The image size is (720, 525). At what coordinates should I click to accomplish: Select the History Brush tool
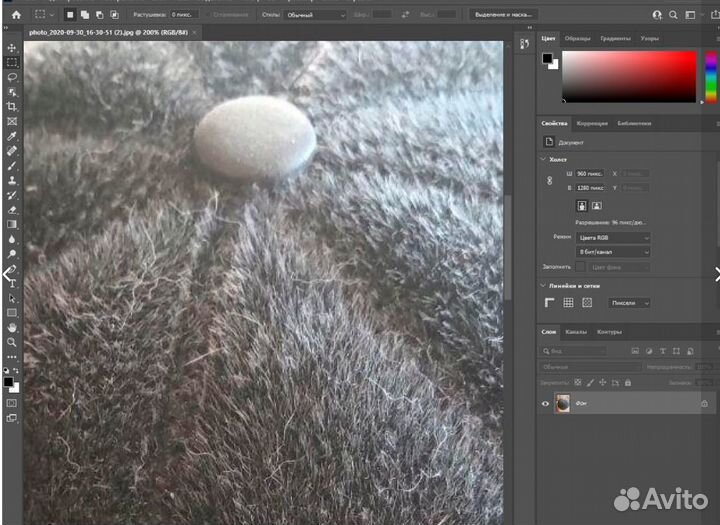12,195
